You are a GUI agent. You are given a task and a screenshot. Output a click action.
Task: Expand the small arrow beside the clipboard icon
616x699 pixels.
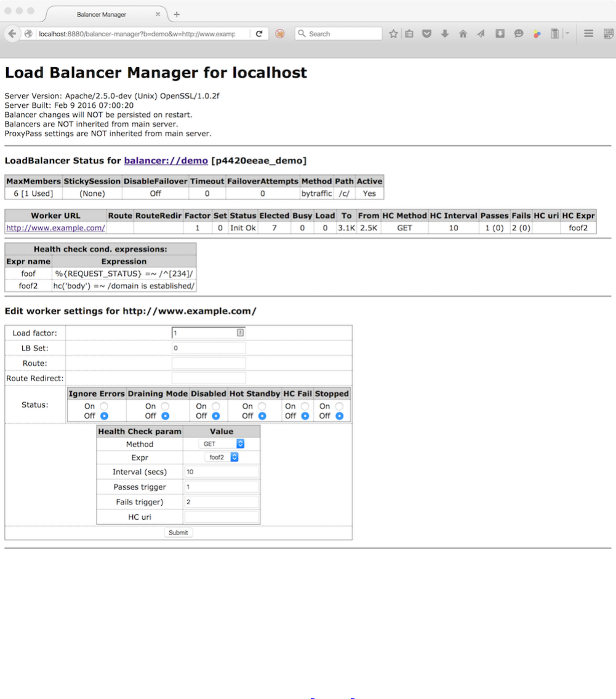(567, 33)
